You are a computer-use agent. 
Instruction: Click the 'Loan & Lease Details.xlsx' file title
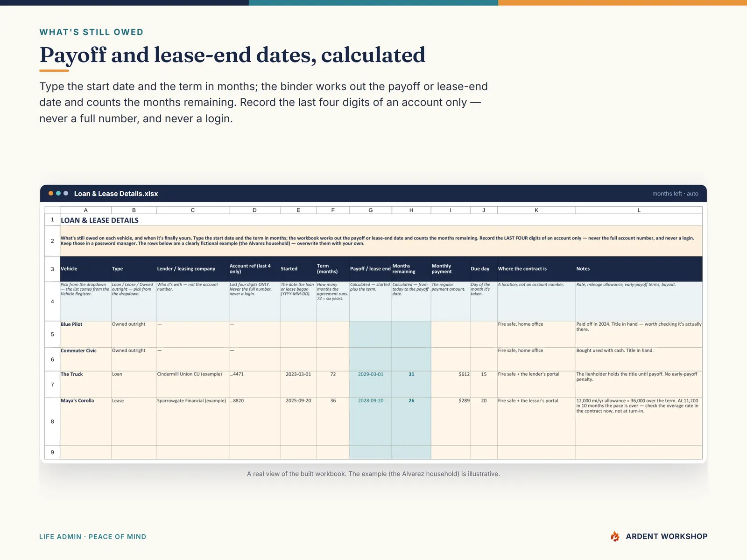click(116, 194)
